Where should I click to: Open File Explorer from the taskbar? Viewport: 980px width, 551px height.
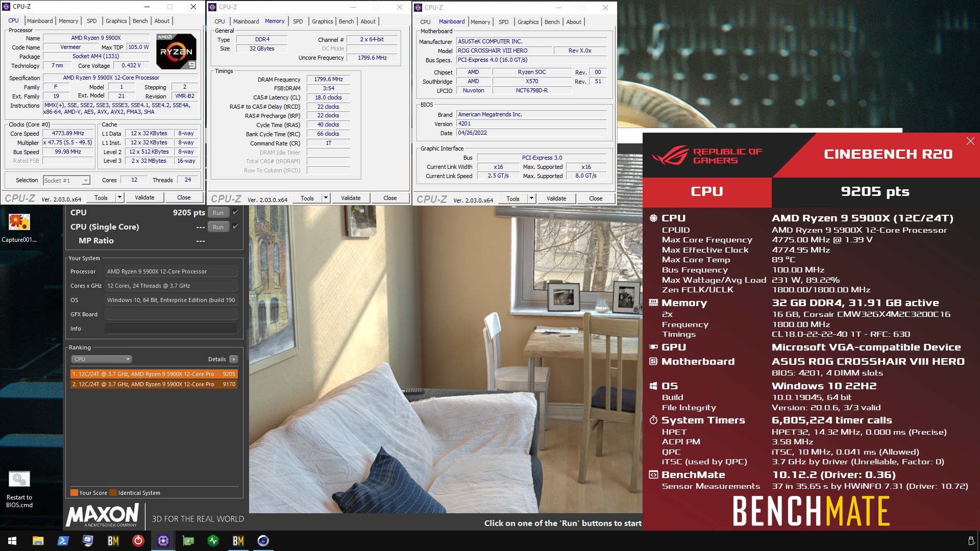click(x=38, y=541)
